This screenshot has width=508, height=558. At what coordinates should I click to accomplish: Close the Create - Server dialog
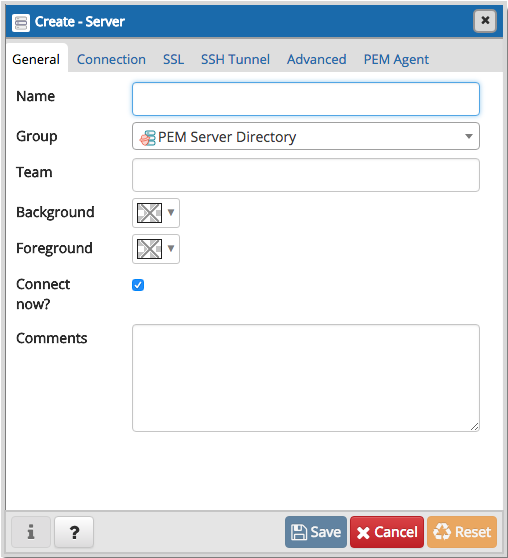pyautogui.click(x=485, y=21)
